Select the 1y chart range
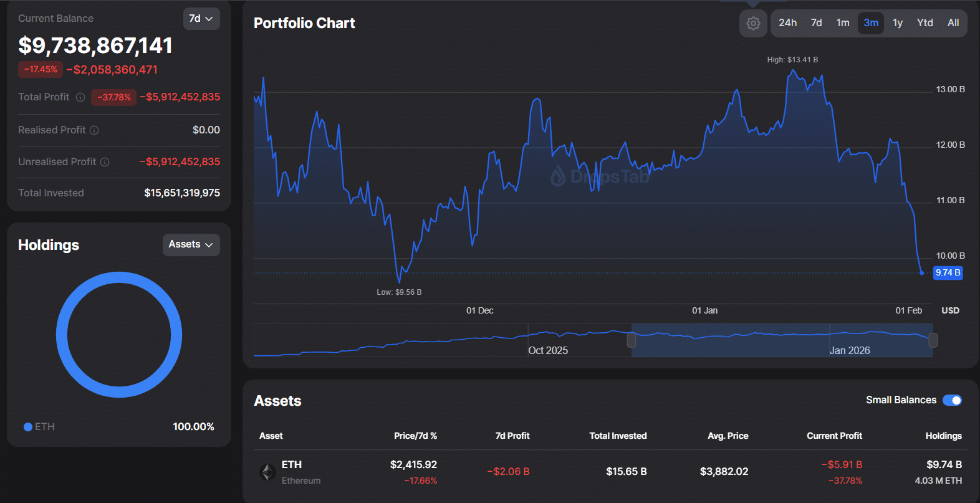The width and height of the screenshot is (980, 503). click(897, 23)
